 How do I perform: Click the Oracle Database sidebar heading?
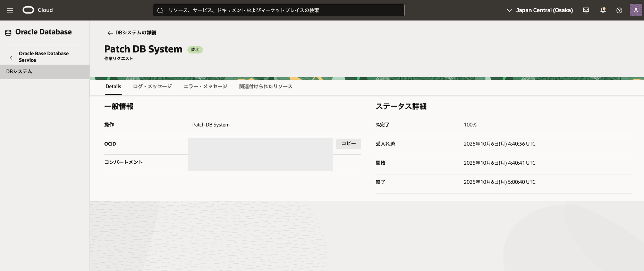coord(43,32)
